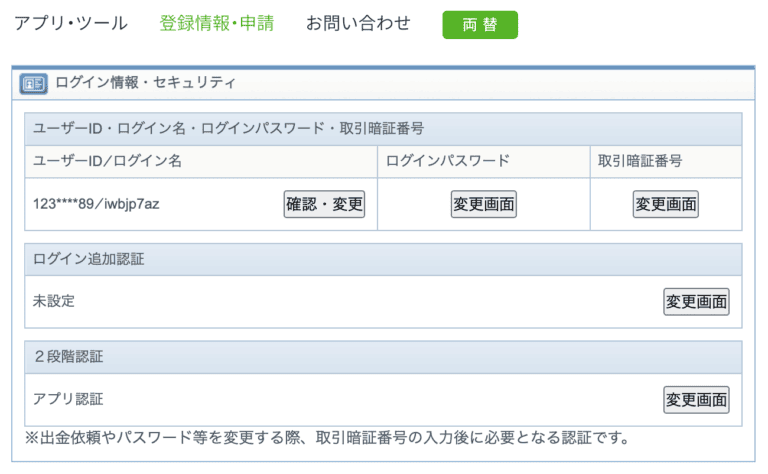
Task: Click 変更画面 in the ログイン追加認証 section
Action: (696, 302)
